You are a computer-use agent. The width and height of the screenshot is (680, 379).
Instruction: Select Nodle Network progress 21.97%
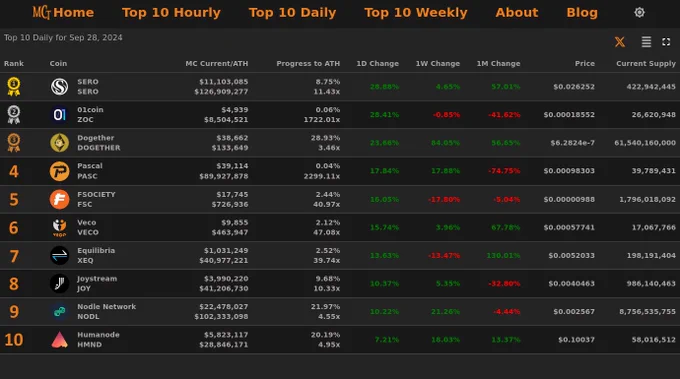click(x=325, y=307)
